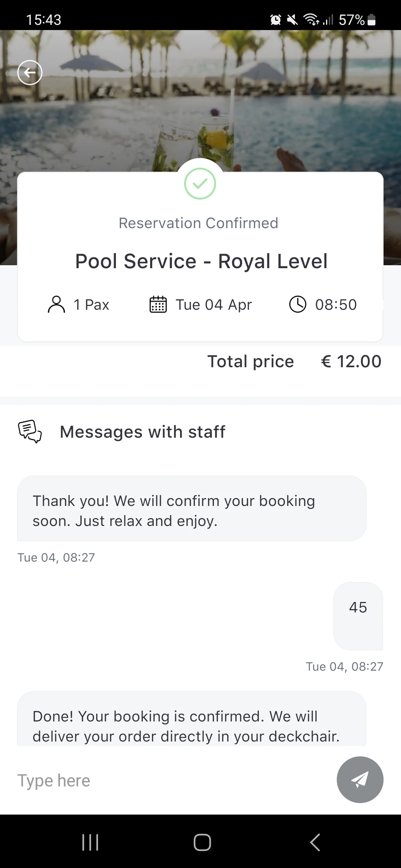Tap Android home navigation button
Image resolution: width=401 pixels, height=868 pixels.
pyautogui.click(x=202, y=842)
